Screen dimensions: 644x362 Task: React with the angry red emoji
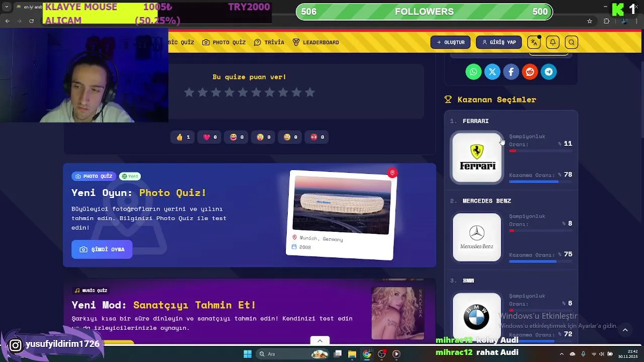(x=317, y=137)
